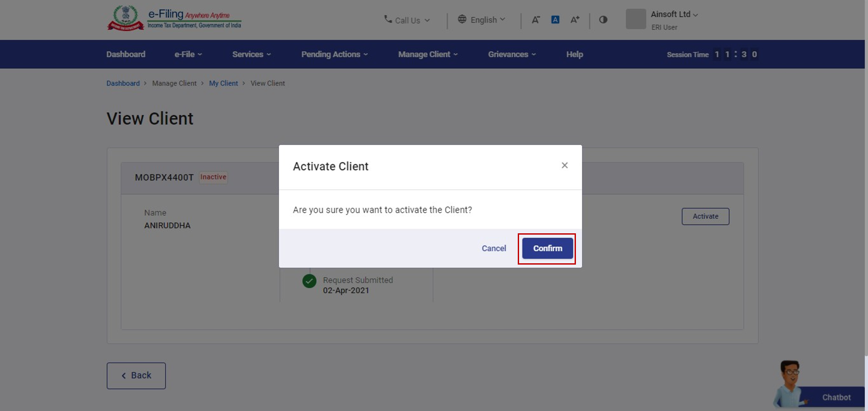Open the Pending Actions menu
868x411 pixels.
[x=334, y=54]
